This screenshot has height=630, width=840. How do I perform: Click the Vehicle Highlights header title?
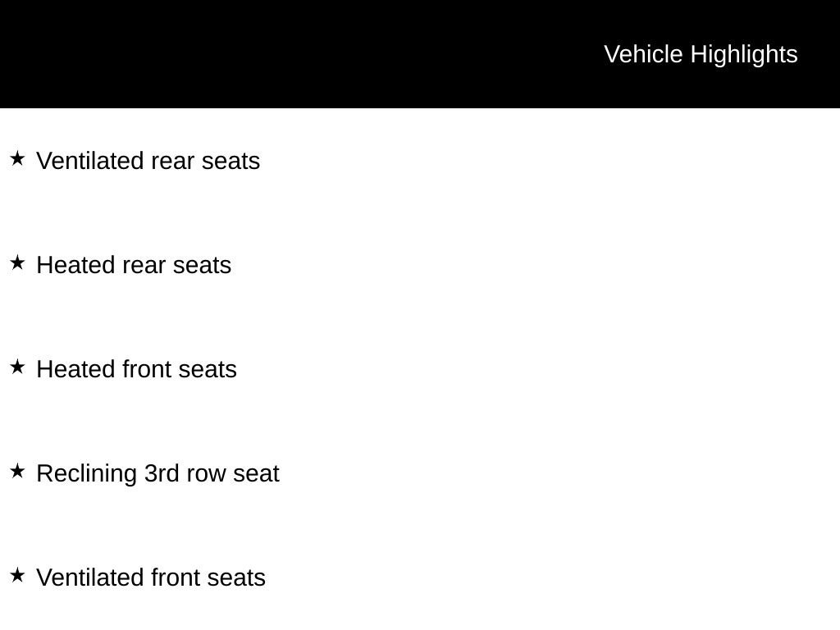pos(701,55)
